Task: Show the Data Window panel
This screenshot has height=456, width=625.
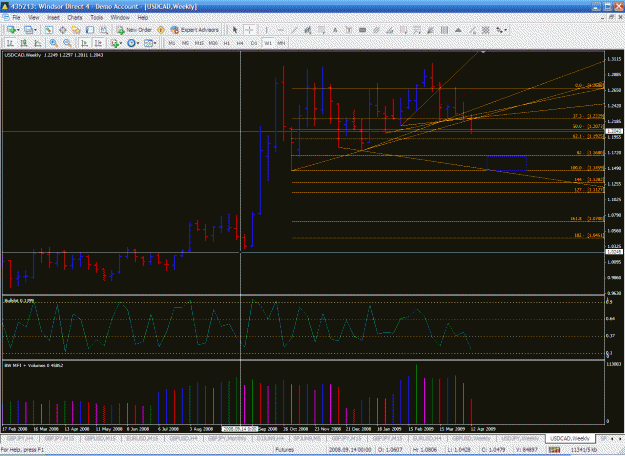Action: point(63,30)
